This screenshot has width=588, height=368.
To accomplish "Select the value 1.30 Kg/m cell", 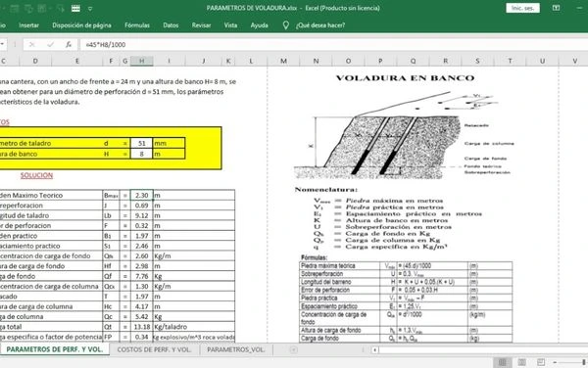I will [141, 286].
